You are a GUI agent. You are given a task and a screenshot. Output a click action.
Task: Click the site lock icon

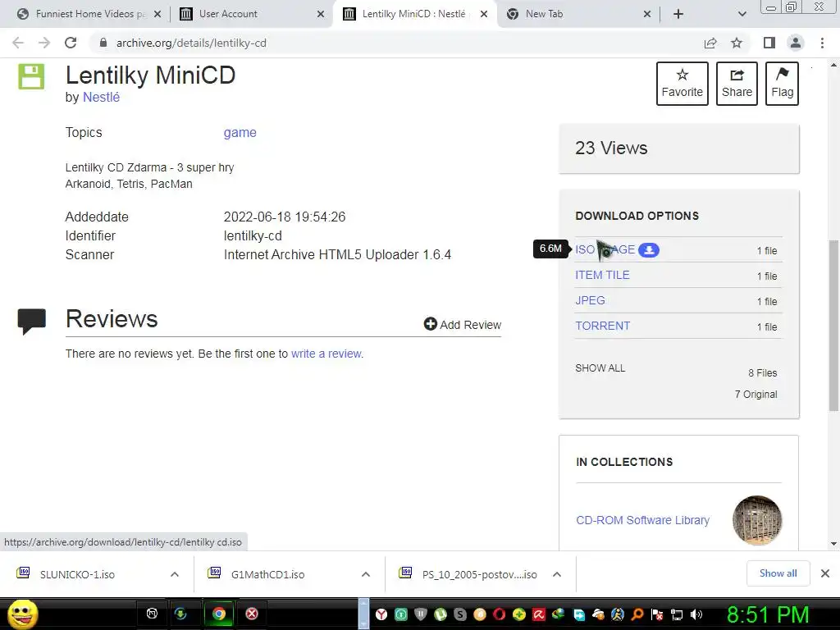coord(103,43)
